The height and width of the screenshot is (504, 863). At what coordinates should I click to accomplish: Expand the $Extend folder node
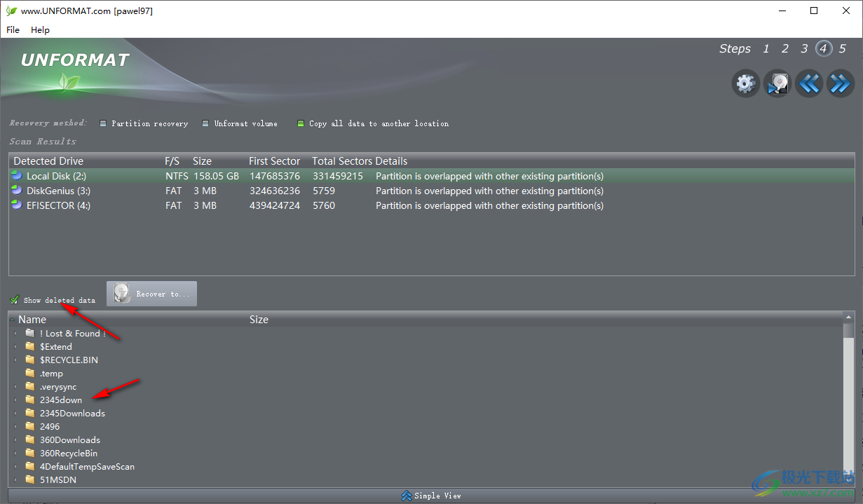tap(15, 346)
